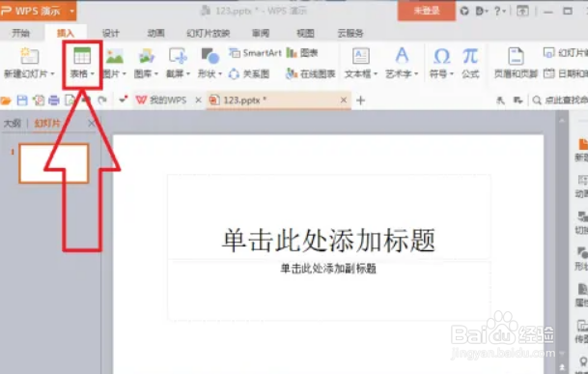Open the 云服务 cloud services tab
This screenshot has width=588, height=374.
click(x=350, y=34)
